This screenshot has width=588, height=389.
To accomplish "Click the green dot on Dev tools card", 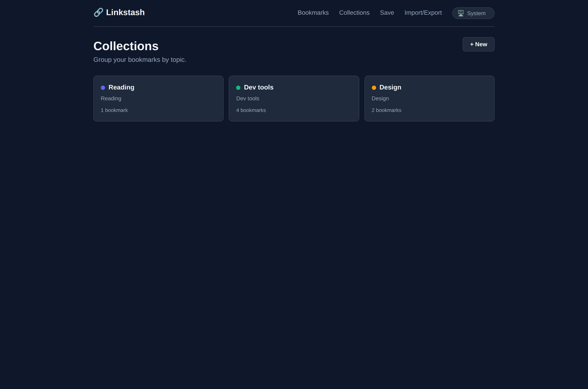I will [x=238, y=88].
